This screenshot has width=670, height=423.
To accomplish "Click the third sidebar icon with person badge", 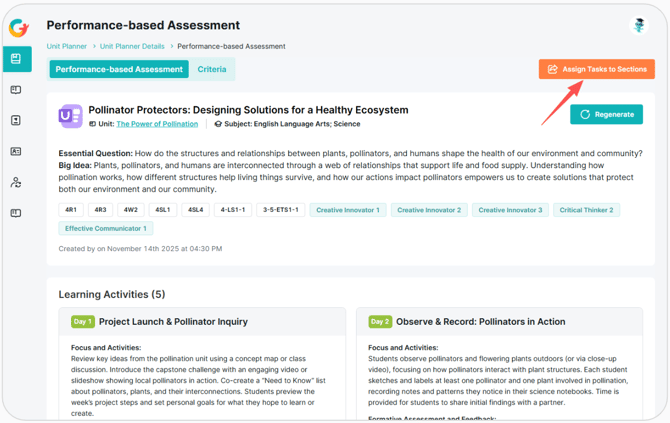I will point(16,121).
